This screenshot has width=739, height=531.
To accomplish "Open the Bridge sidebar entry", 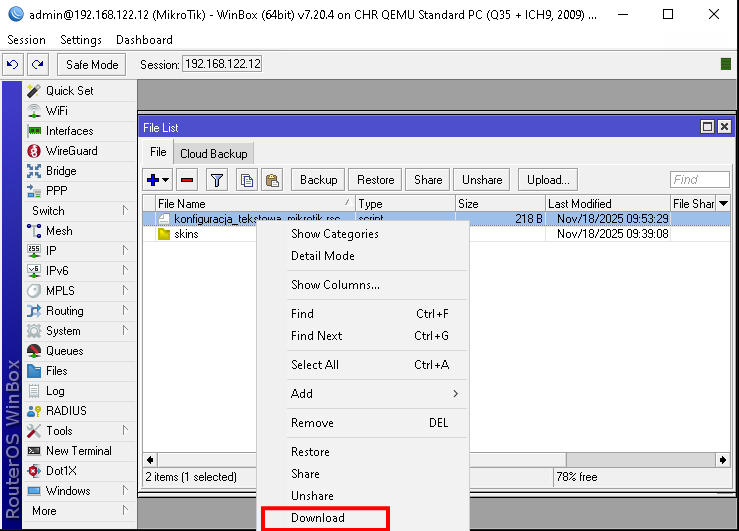I will 79,171.
